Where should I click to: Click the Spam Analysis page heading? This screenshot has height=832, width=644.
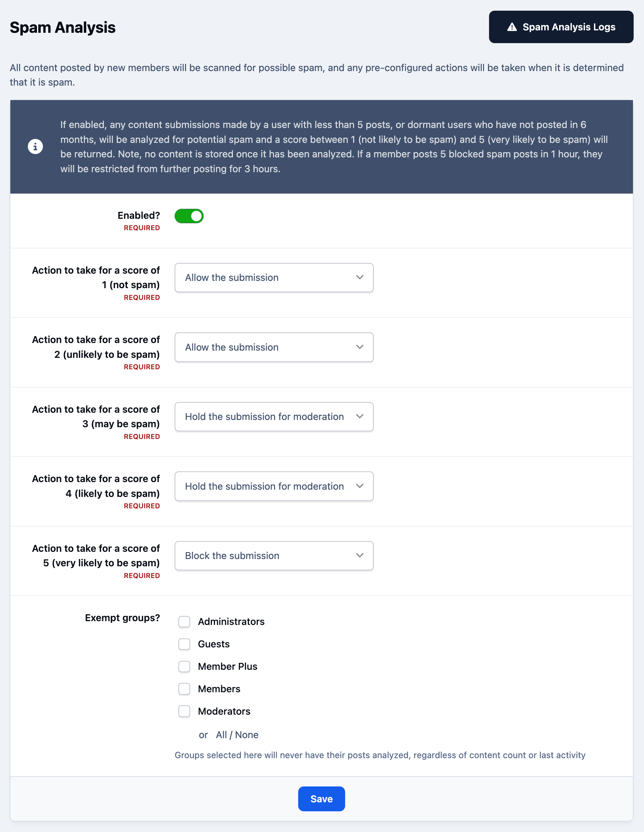(62, 27)
